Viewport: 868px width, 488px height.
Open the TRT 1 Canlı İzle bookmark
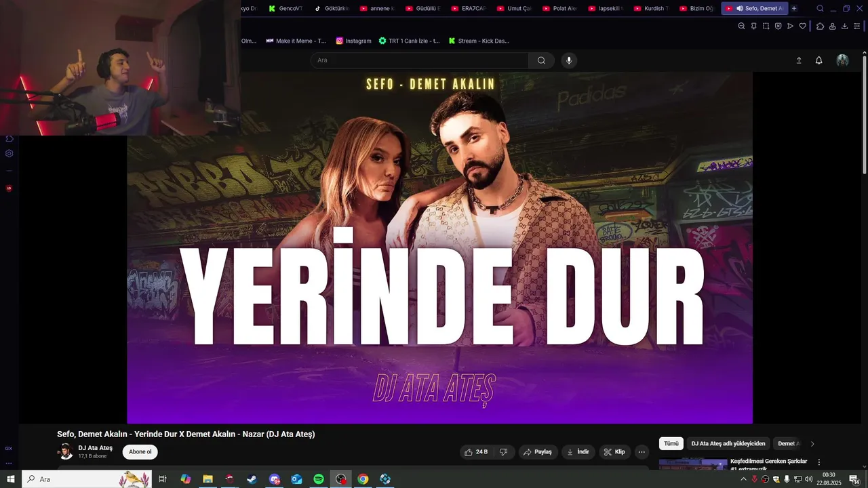point(409,41)
